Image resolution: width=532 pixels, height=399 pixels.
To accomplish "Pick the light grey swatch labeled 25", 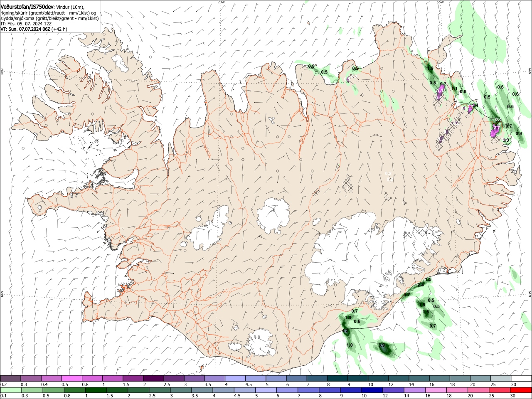I will click(x=501, y=378).
